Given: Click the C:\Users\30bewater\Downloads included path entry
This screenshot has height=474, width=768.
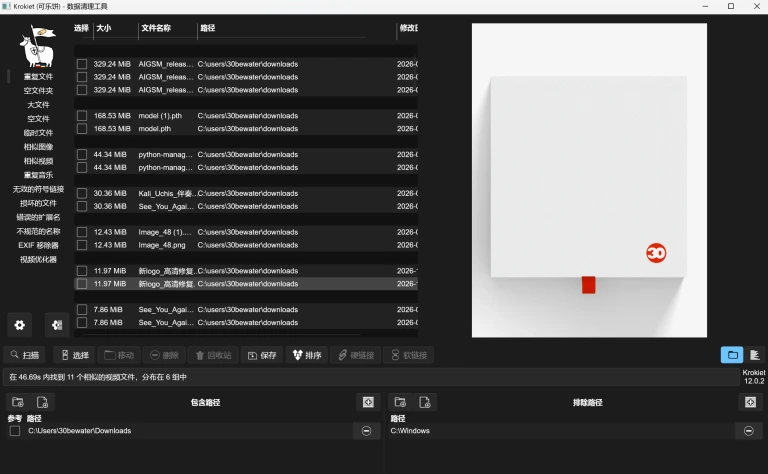Looking at the screenshot, I should 79,431.
